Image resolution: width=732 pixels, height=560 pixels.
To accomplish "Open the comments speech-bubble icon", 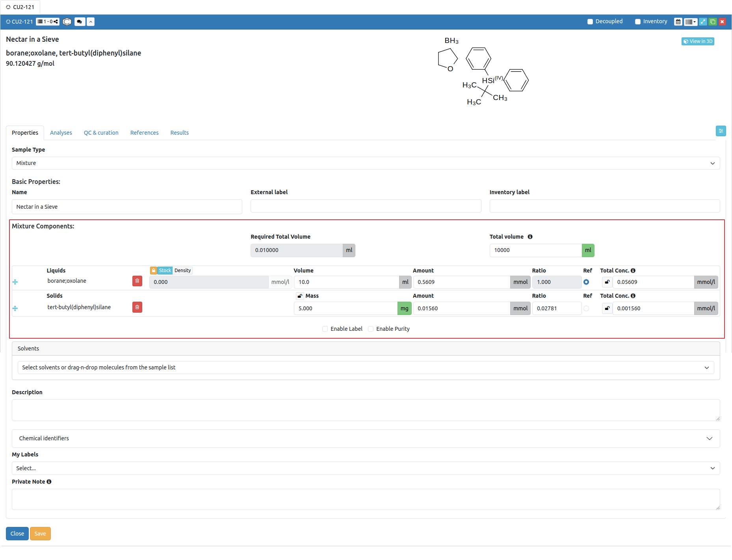I will point(80,22).
